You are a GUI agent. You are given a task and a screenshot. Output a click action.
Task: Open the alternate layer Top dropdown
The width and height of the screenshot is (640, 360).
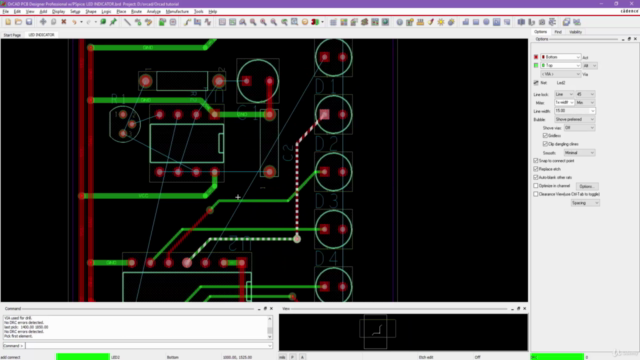(x=560, y=65)
